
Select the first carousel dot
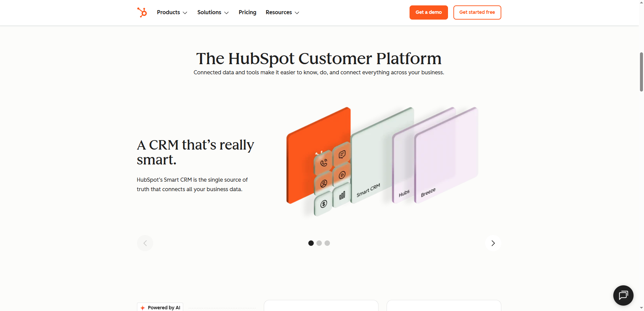click(311, 243)
